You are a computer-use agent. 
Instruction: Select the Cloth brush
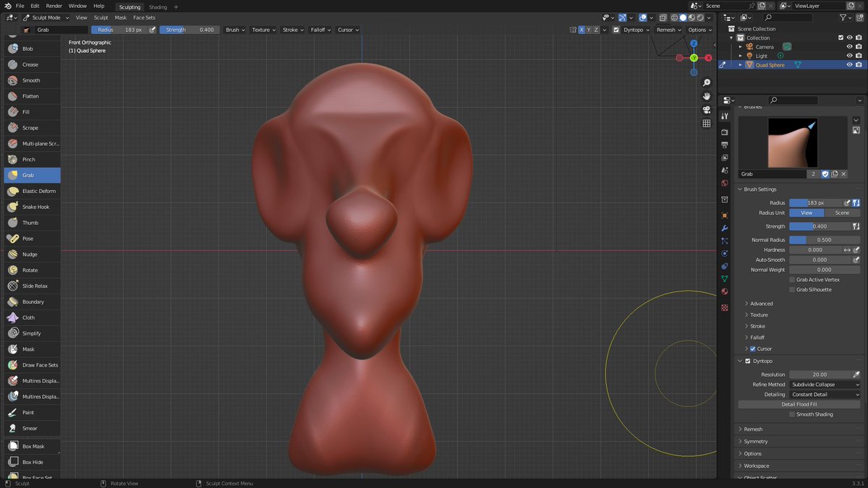click(x=29, y=317)
